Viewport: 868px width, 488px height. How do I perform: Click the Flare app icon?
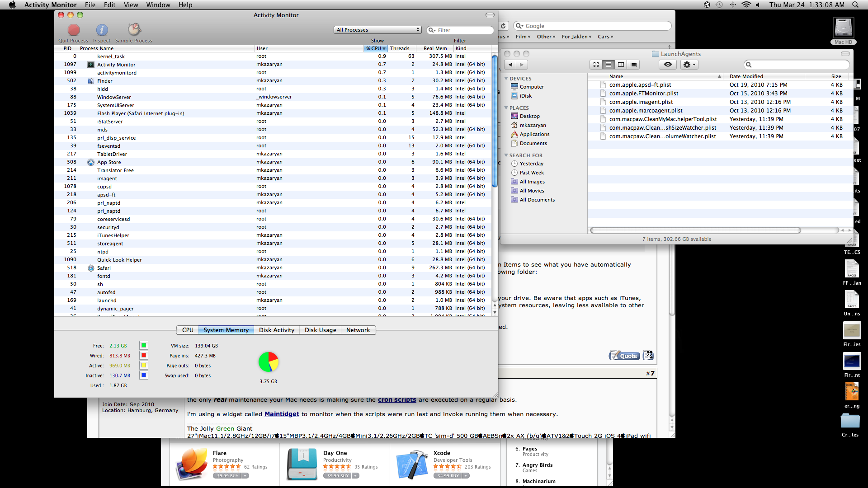pos(192,465)
